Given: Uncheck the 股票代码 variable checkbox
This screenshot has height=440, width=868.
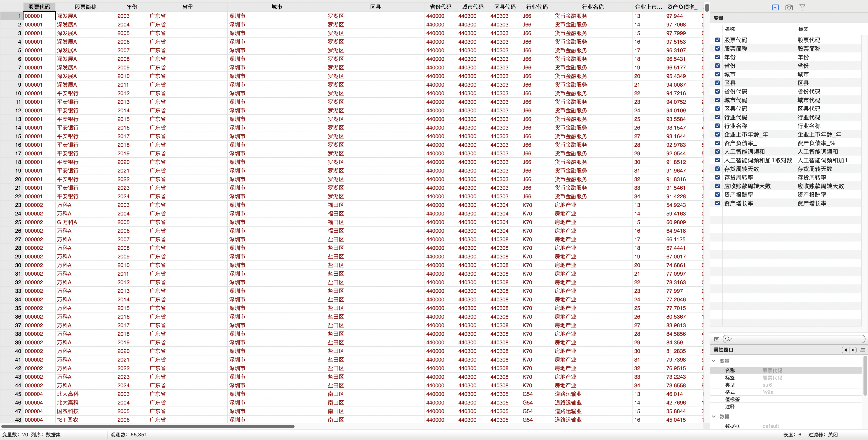Looking at the screenshot, I should (717, 40).
